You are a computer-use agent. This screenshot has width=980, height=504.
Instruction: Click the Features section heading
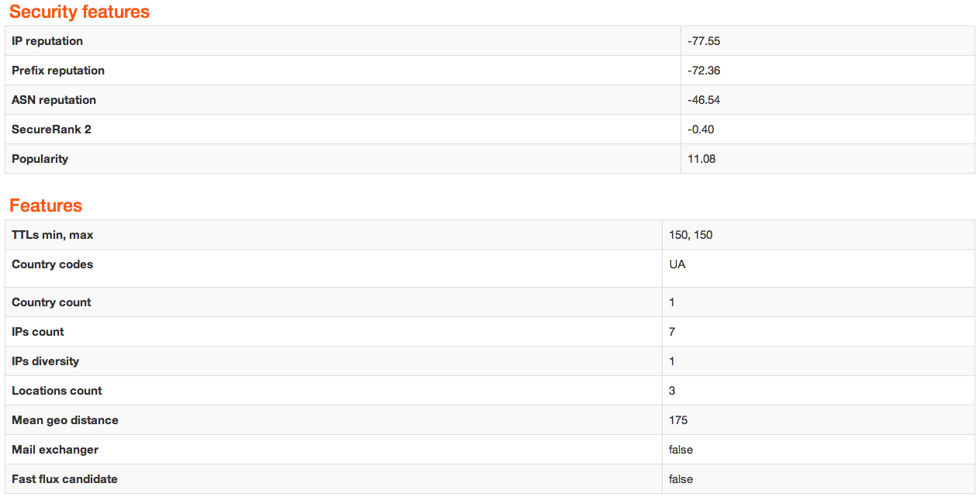[46, 205]
